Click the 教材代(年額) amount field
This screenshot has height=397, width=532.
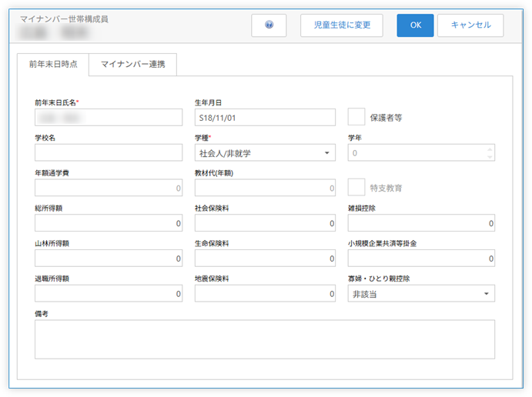tap(265, 188)
